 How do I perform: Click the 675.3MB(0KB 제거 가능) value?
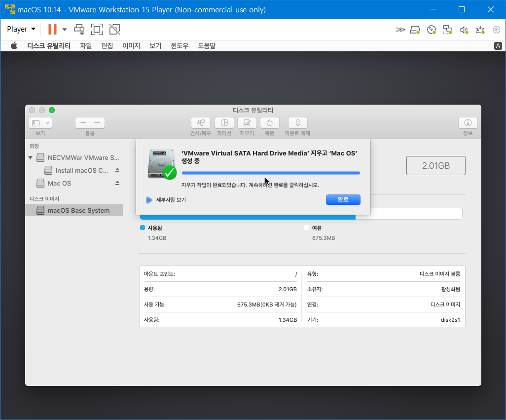pyautogui.click(x=266, y=305)
